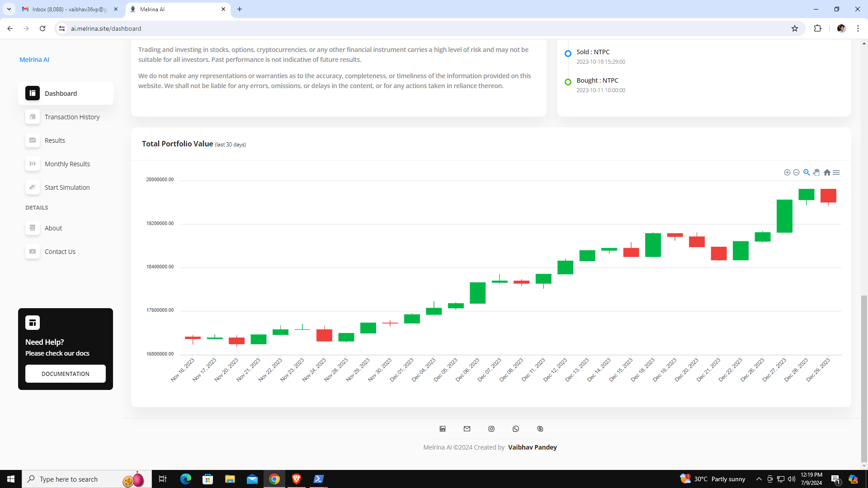This screenshot has height=488, width=868.
Task: Select the magnifier selection zoom tool
Action: pos(807,172)
